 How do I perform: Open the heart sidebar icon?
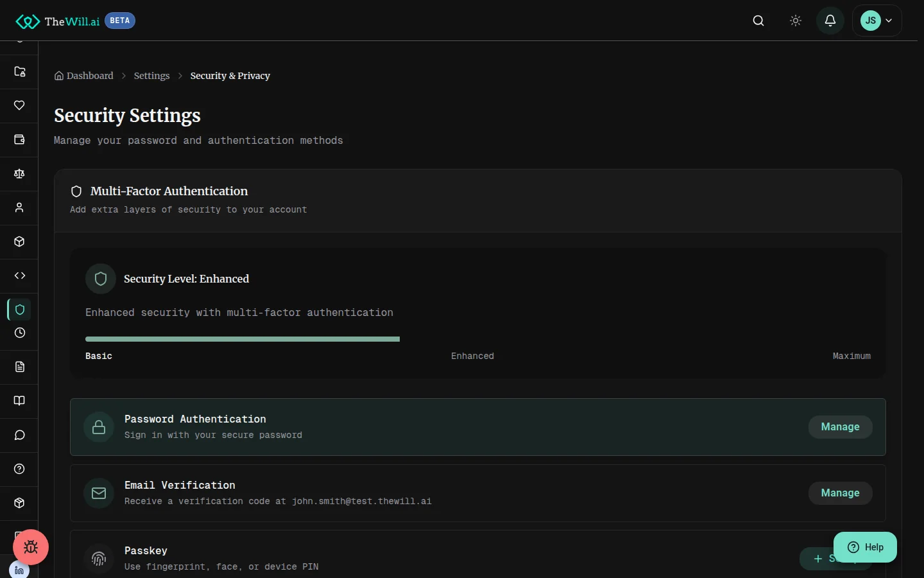click(x=20, y=105)
